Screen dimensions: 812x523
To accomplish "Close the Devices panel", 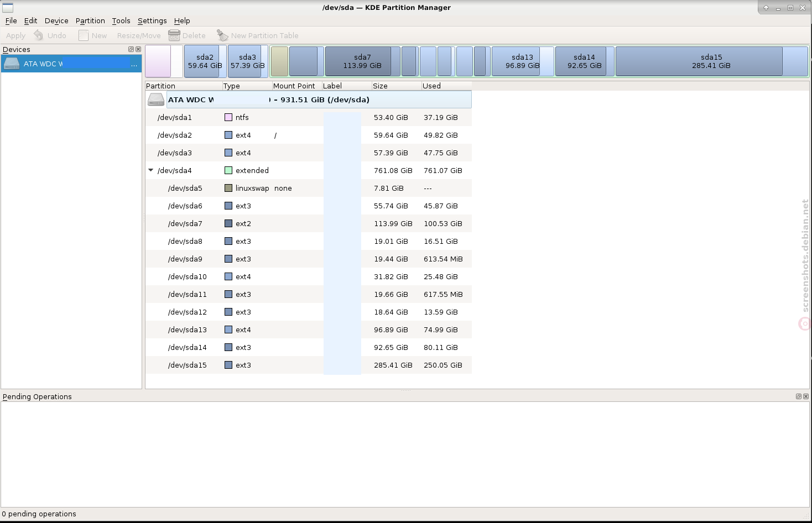I will [138, 49].
